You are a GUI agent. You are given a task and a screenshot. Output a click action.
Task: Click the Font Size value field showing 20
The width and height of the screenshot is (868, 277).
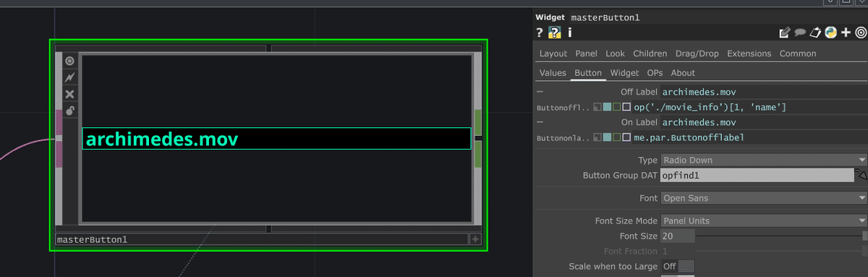point(678,236)
